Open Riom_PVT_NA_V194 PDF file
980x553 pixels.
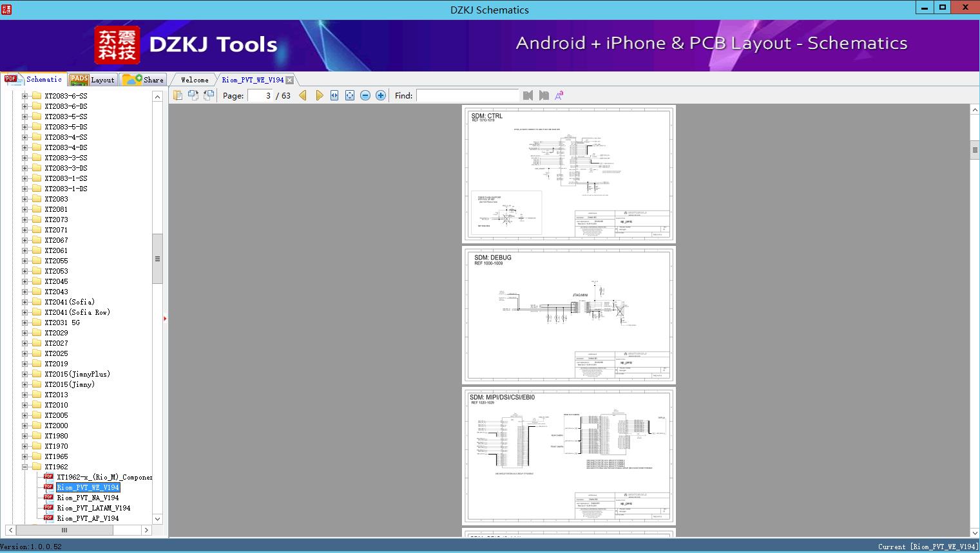tap(88, 498)
